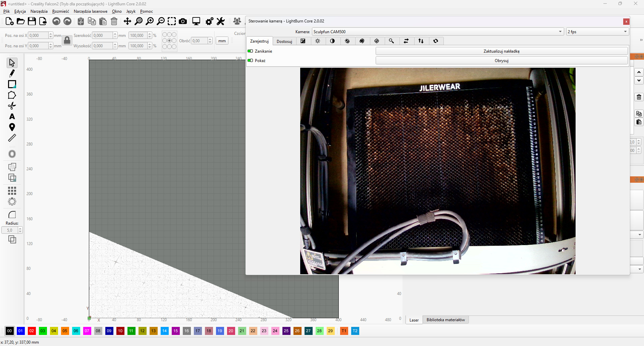The height and width of the screenshot is (346, 644).
Task: Click the Obrysuj button
Action: click(x=501, y=61)
